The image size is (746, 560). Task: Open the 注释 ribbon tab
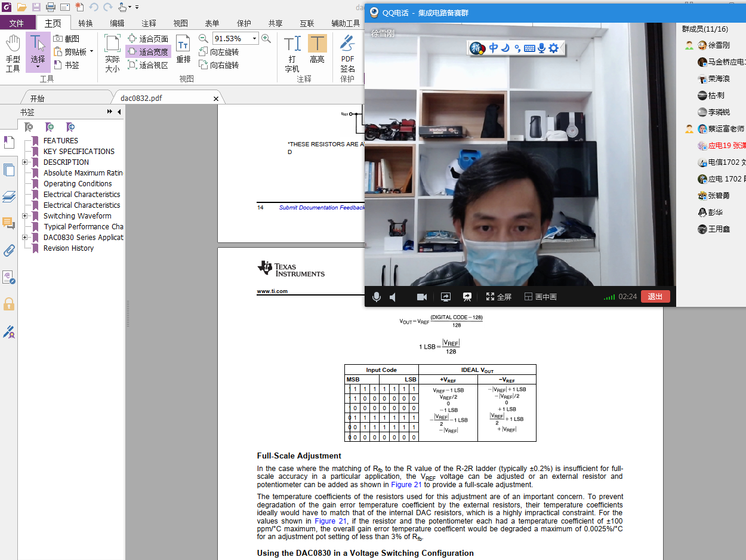149,23
